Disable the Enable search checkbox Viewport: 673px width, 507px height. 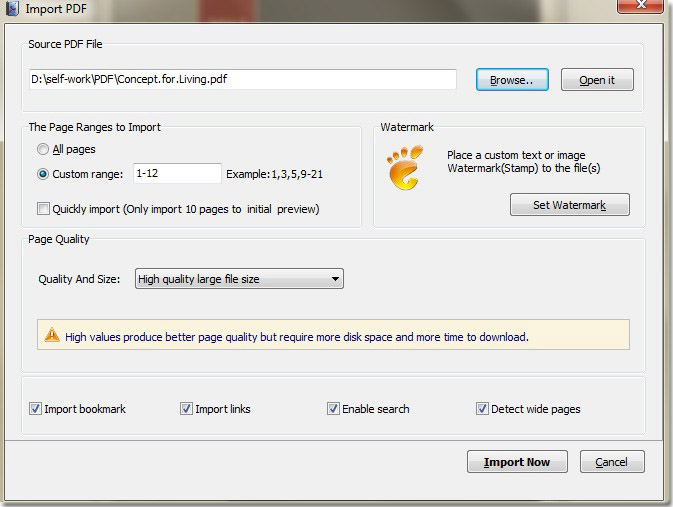(x=333, y=409)
